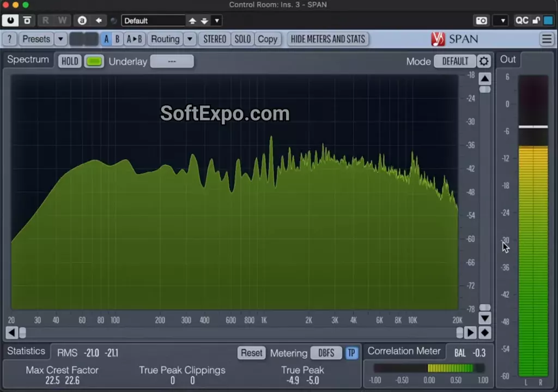
Task: Select the Out tab
Action: coord(507,59)
